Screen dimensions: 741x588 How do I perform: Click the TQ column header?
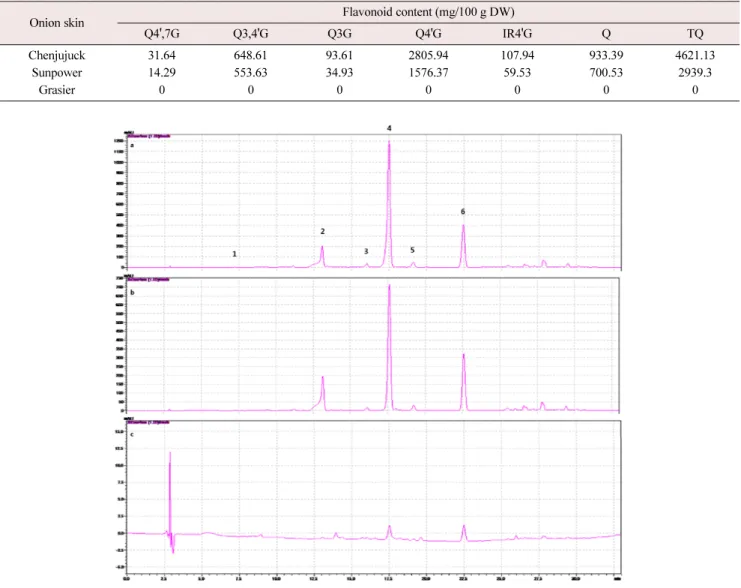tap(695, 34)
